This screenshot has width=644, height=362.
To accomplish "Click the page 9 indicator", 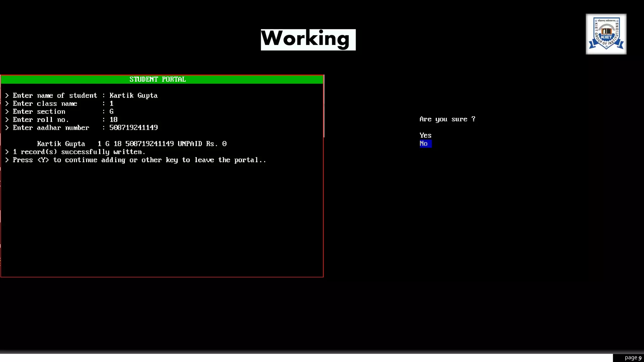I will pyautogui.click(x=632, y=358).
